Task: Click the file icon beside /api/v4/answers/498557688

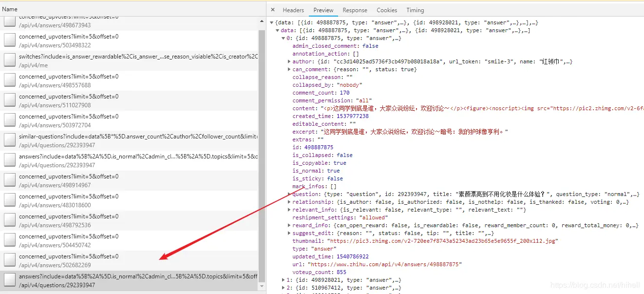Action: [x=10, y=80]
